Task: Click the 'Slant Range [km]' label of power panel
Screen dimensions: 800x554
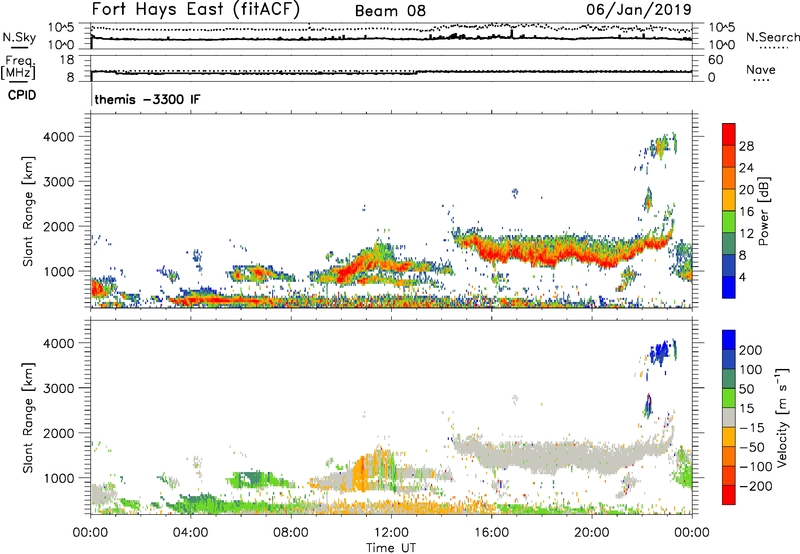Action: coord(28,211)
